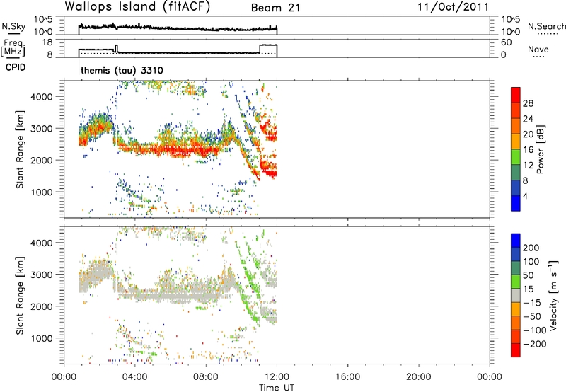Click the 16:00 time axis label
The width and height of the screenshot is (566, 392).
pos(347,377)
